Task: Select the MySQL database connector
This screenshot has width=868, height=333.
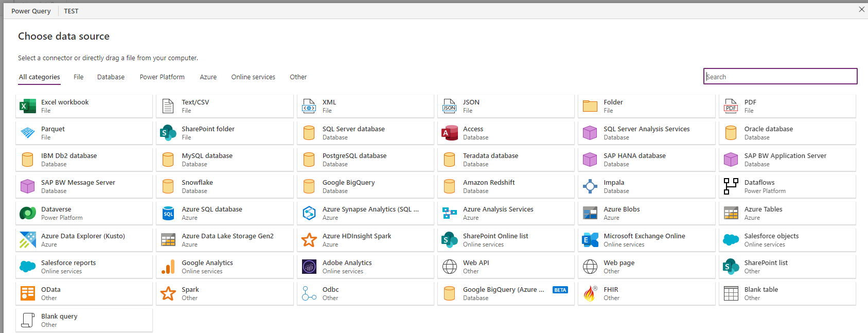Action: tap(224, 160)
